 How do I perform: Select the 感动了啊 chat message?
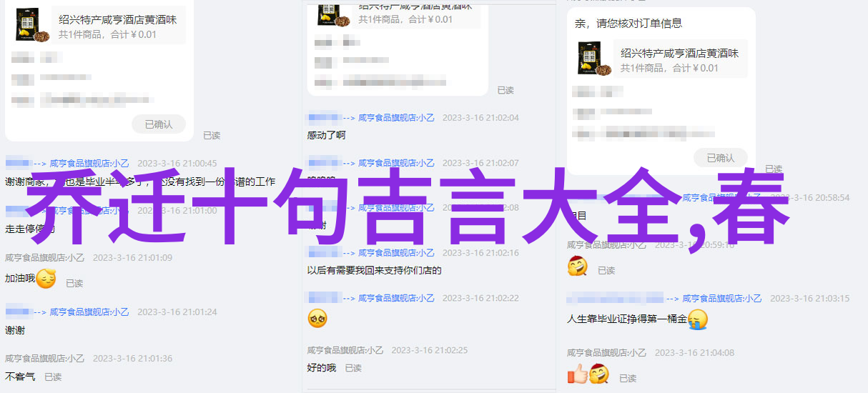pyautogui.click(x=327, y=135)
